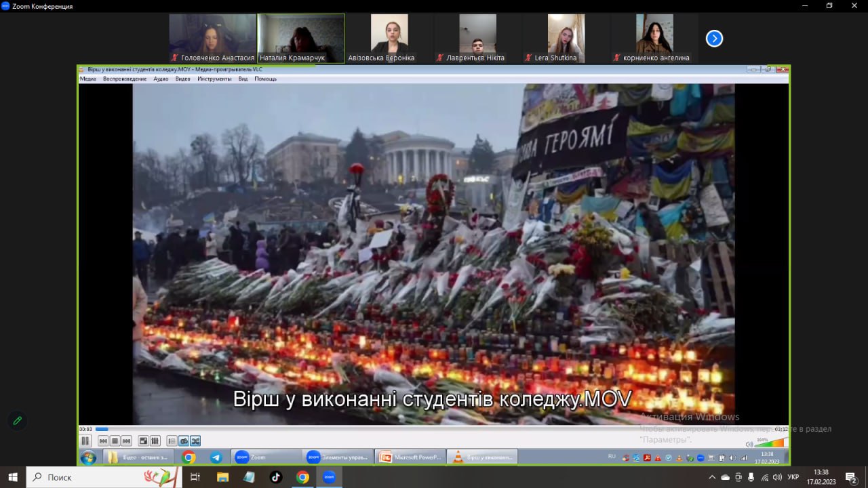
Task: Pause the VLC video playback
Action: pos(85,441)
